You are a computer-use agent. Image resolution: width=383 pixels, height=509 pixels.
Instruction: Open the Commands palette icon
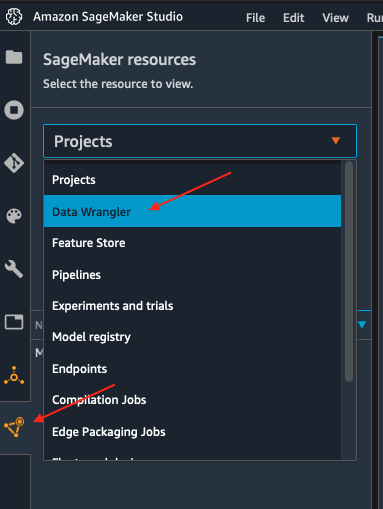14,216
